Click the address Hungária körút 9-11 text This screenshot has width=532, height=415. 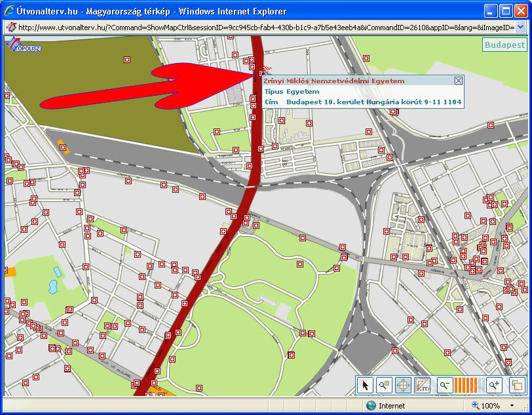pyautogui.click(x=374, y=102)
